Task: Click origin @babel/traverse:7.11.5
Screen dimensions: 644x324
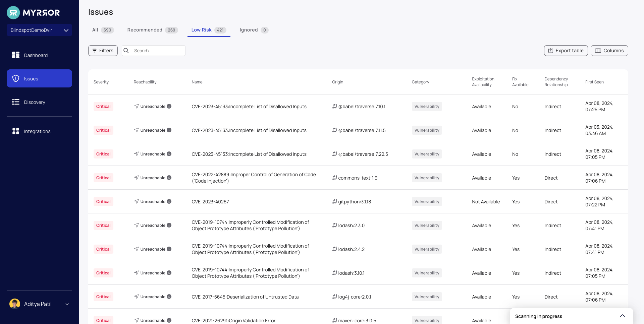Action: click(362, 130)
